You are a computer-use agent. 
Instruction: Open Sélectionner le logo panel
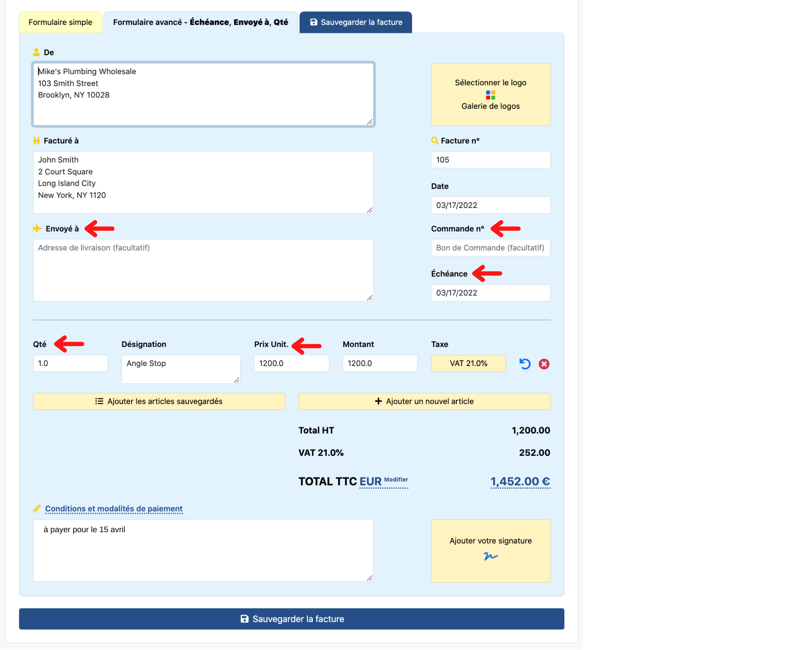click(x=490, y=94)
